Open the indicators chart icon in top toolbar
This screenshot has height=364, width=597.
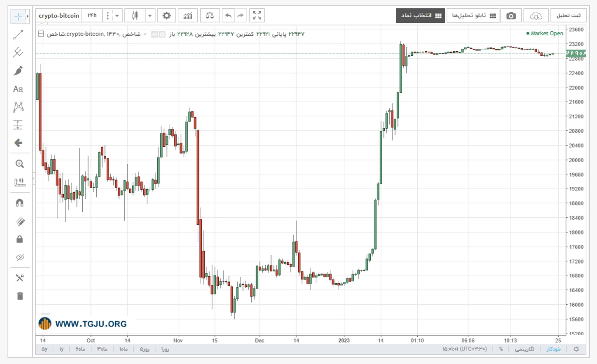coord(188,16)
